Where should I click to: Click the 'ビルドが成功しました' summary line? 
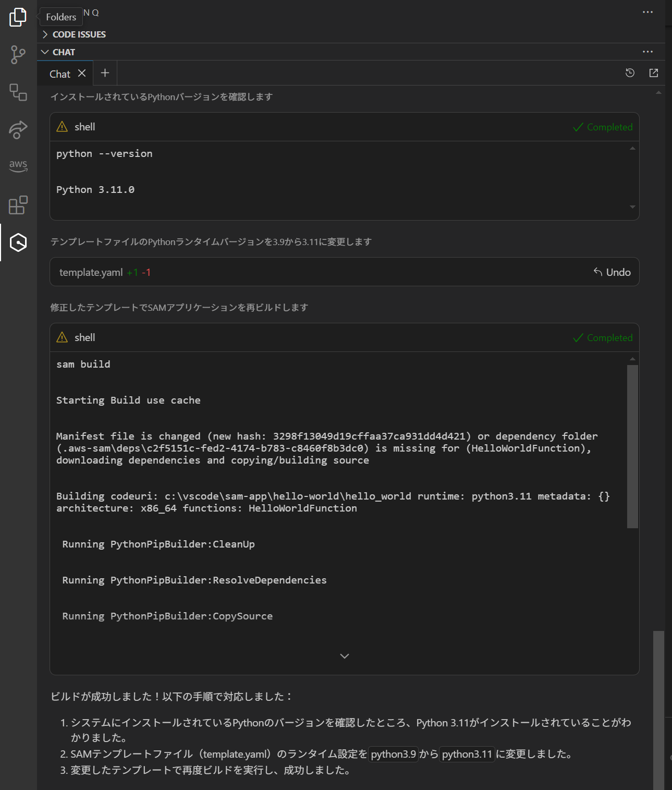click(172, 697)
